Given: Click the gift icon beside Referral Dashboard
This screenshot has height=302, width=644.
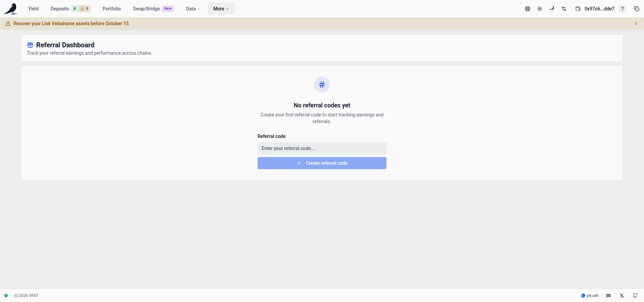Looking at the screenshot, I should pos(30,45).
